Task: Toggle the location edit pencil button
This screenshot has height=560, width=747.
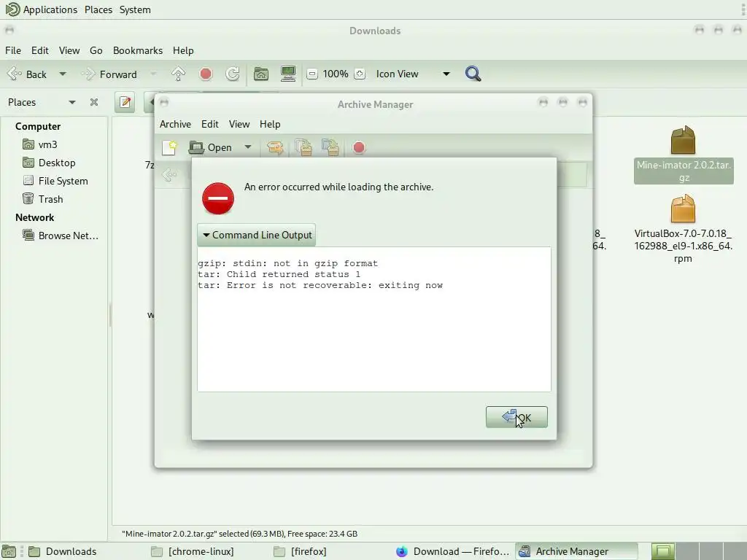Action: coord(125,102)
